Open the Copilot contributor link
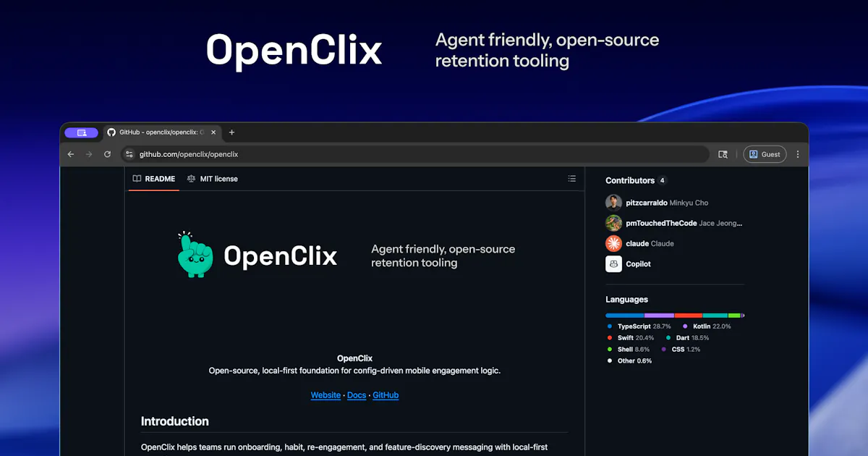 click(639, 264)
